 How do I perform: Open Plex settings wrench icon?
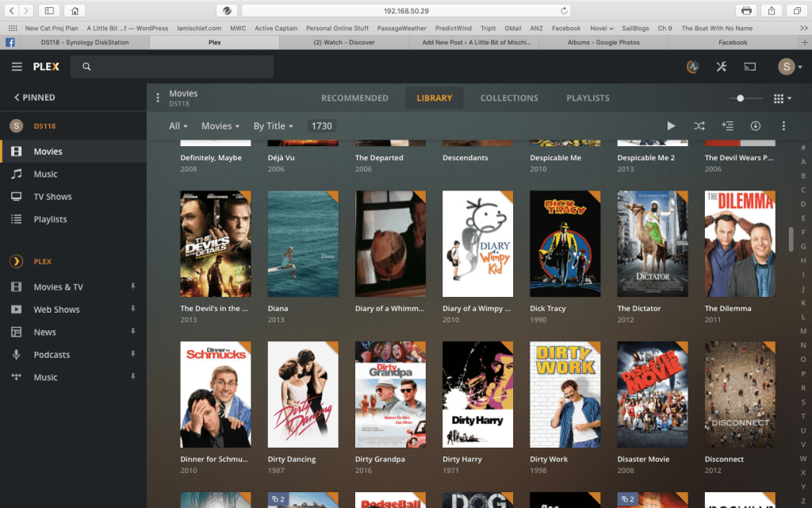(722, 67)
